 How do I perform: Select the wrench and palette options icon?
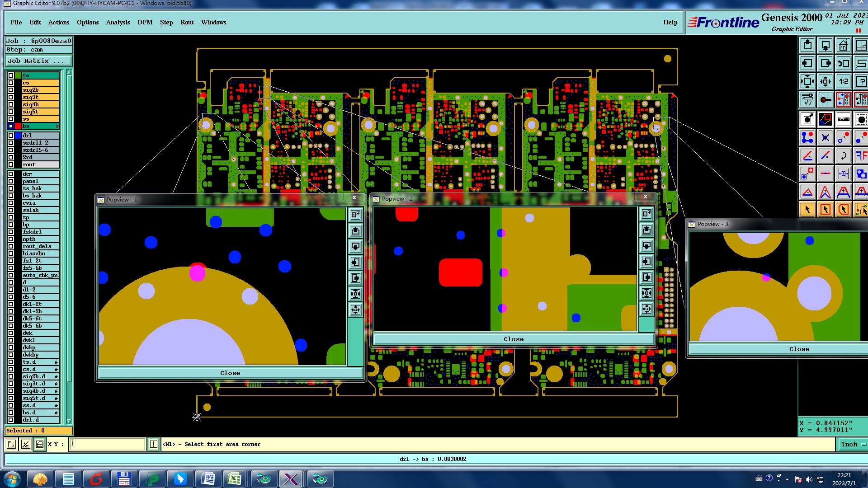coord(807,99)
